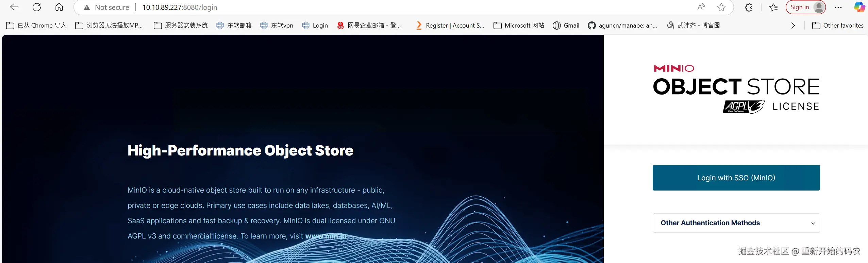This screenshot has height=263, width=868.
Task: Click the AGPLv3 license badge
Action: tap(744, 107)
